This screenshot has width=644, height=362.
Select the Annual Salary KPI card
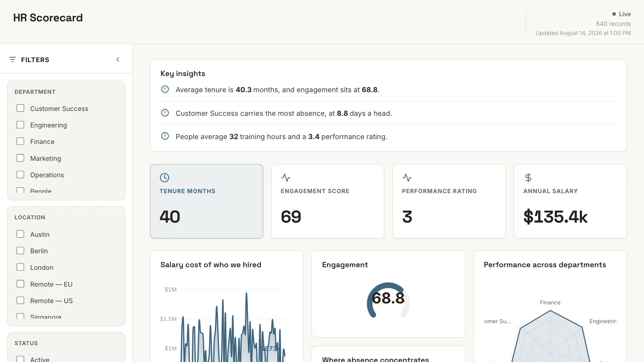pos(570,201)
